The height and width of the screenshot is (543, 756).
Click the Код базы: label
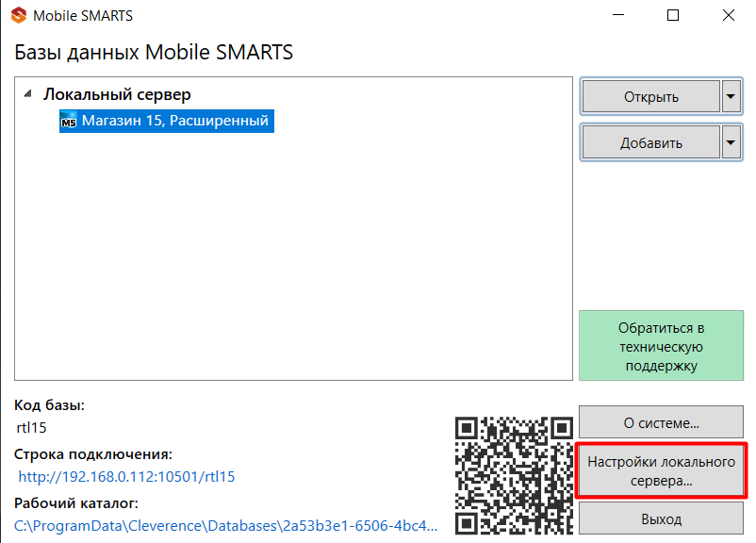[x=49, y=405]
